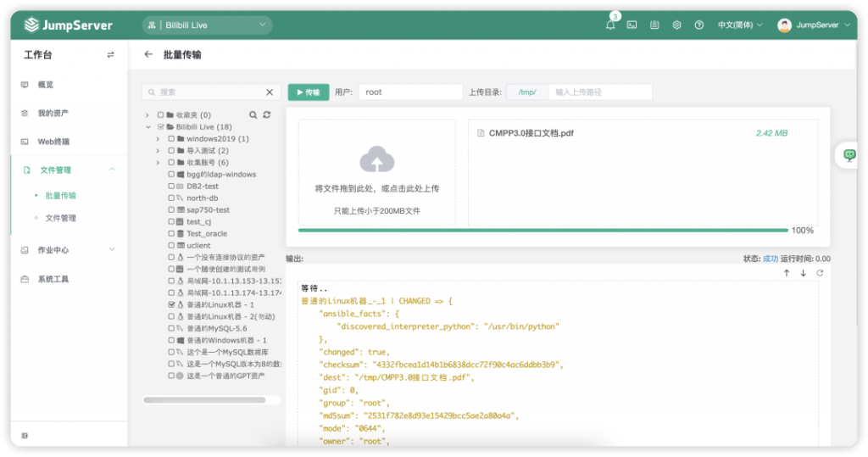Click the CMPP3.0接口文档.pdf file entry

tap(531, 133)
